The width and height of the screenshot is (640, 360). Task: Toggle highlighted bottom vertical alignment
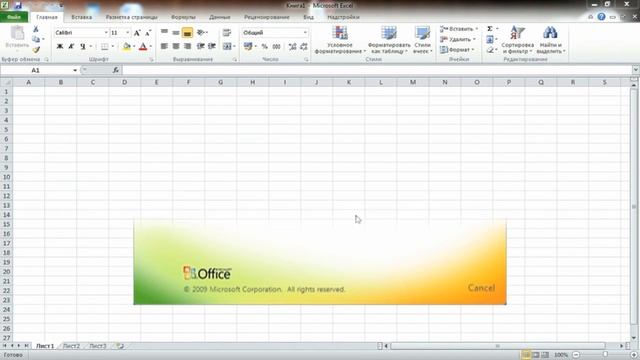coord(187,33)
